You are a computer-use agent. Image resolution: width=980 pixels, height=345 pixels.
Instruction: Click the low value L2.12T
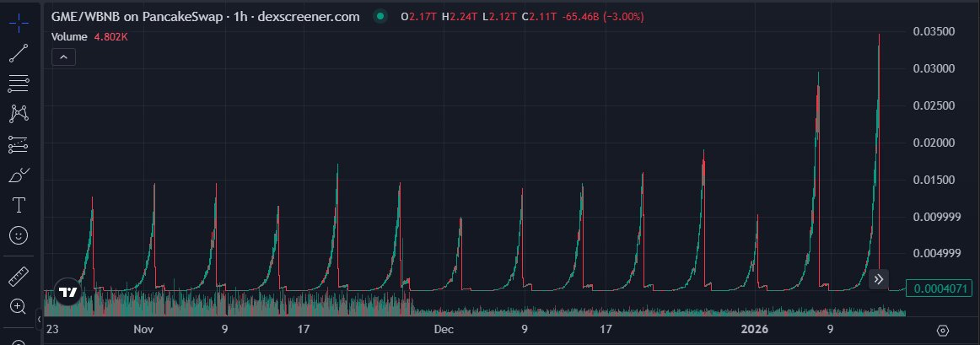click(x=498, y=17)
